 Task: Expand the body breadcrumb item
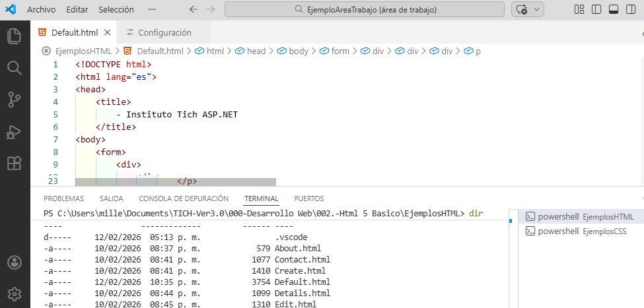[x=299, y=51]
